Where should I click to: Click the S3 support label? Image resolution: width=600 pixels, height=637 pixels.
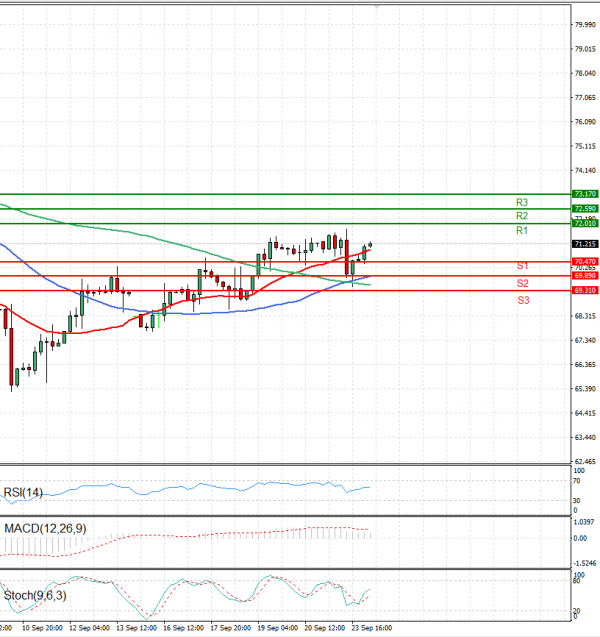(523, 300)
